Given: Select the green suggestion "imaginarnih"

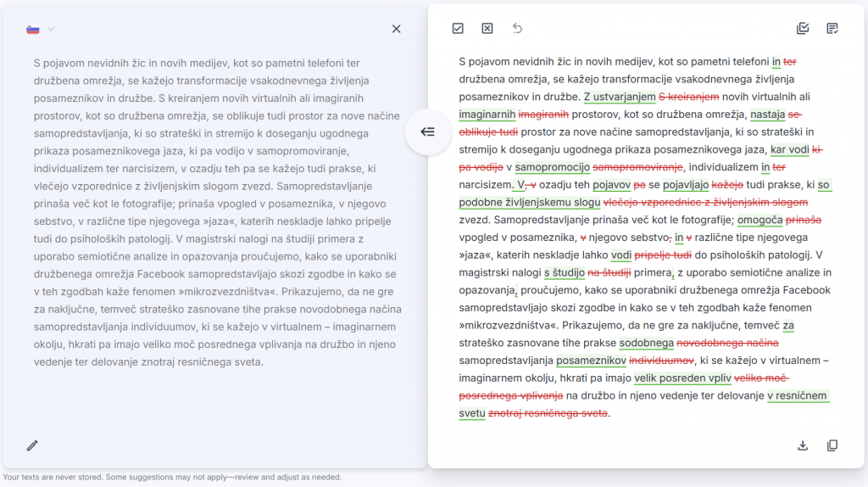Looking at the screenshot, I should coord(487,115).
